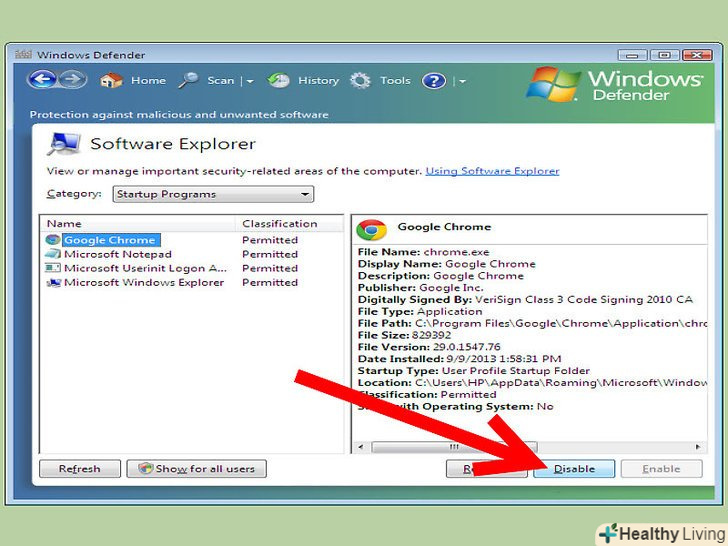Screen dimensions: 728x546
Task: Start a scan with the magnifier icon
Action: point(188,80)
